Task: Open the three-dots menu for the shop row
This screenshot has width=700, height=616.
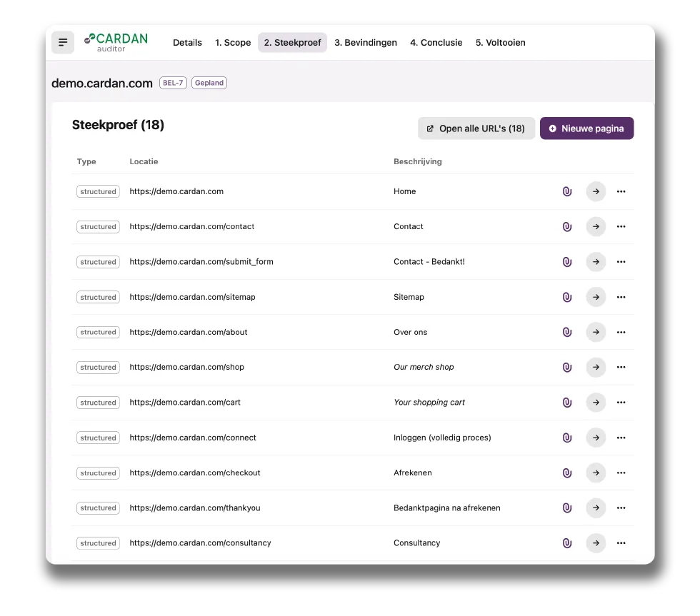Action: tap(621, 367)
